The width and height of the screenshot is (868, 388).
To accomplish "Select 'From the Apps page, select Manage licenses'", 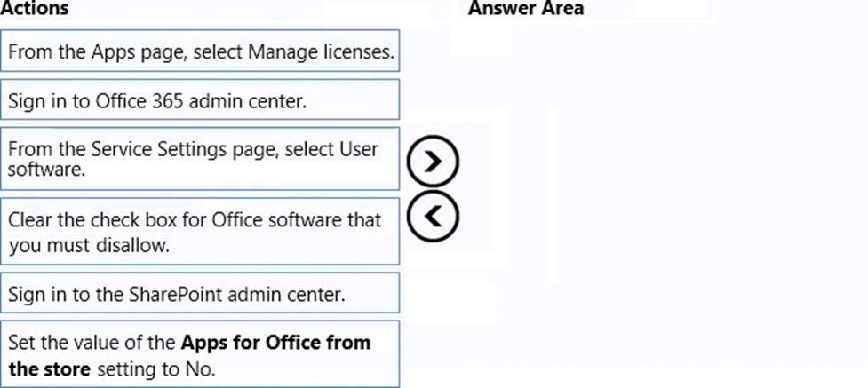I will 200,51.
